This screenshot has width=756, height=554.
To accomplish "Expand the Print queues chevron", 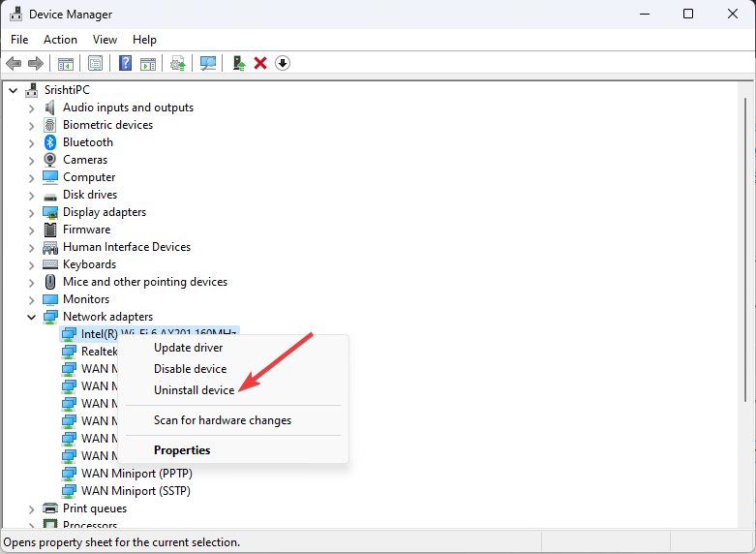I will coord(31,508).
